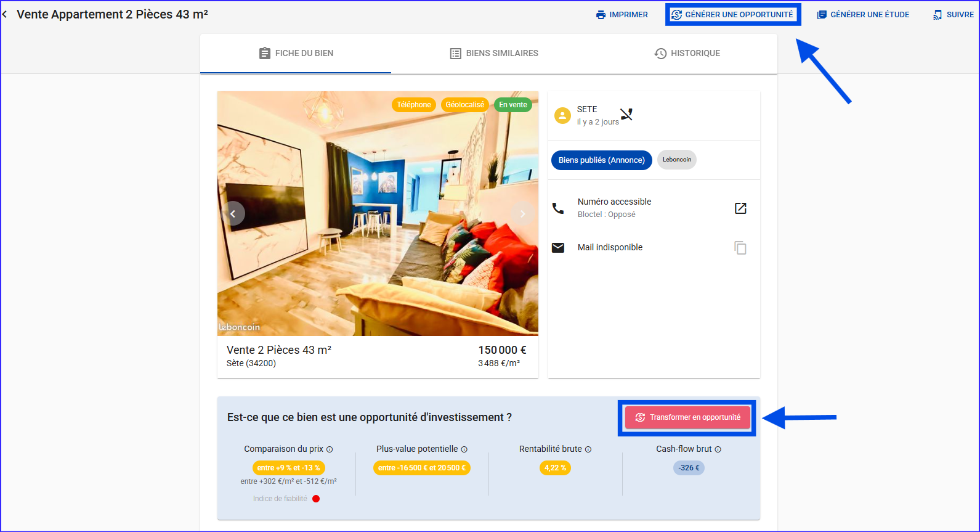Click the Suivre follow button
This screenshot has width=980, height=532.
tap(954, 15)
